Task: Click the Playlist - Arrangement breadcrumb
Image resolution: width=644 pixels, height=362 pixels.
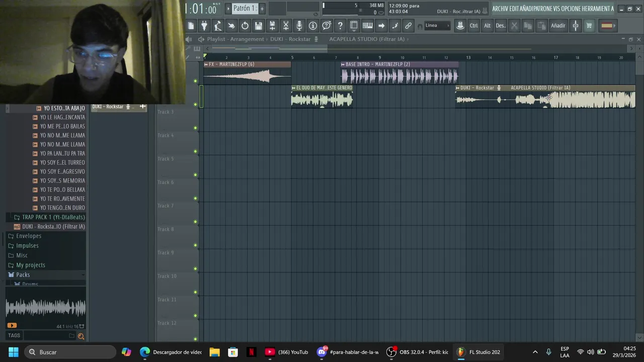Action: pyautogui.click(x=235, y=39)
